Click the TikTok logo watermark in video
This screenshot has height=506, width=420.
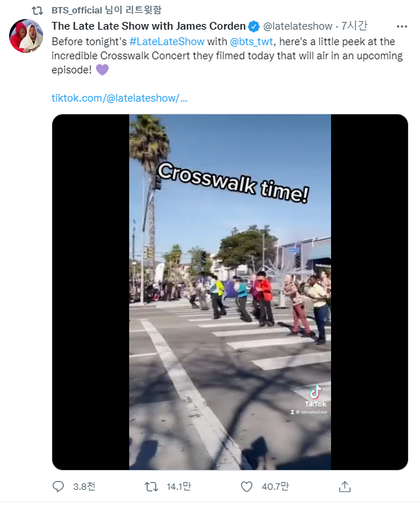(x=316, y=397)
